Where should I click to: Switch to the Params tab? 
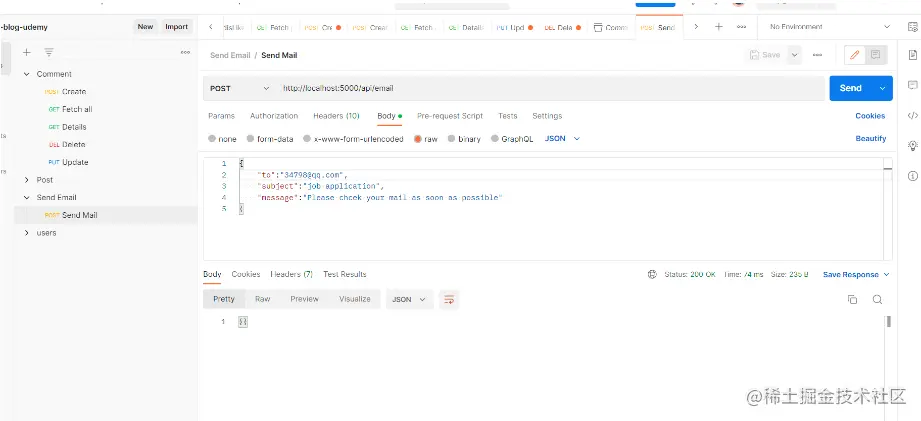point(221,116)
